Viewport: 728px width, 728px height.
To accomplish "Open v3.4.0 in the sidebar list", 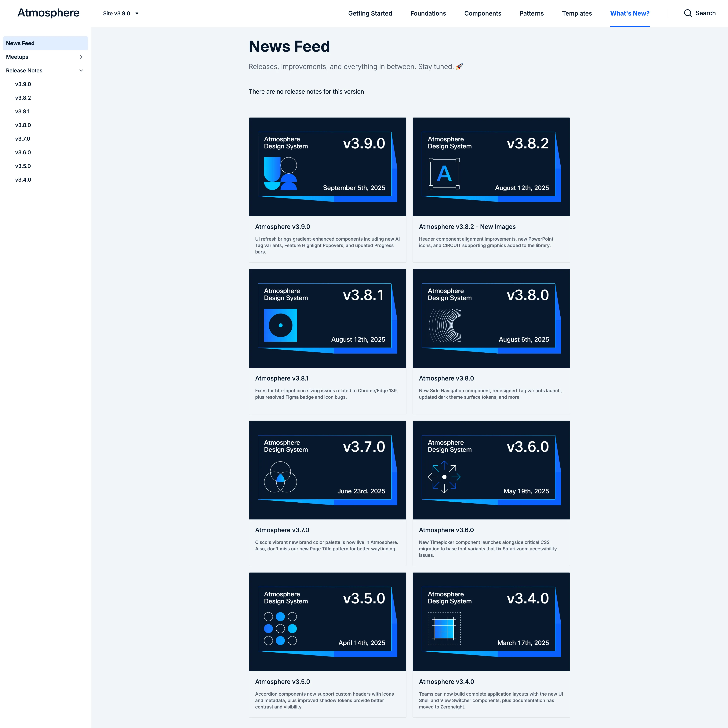I will pyautogui.click(x=23, y=180).
